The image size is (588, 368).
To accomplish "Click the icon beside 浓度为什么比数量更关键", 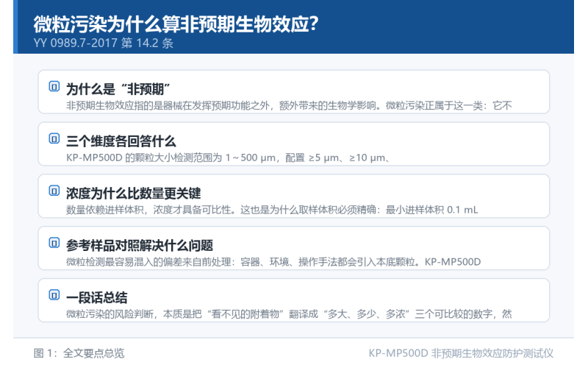I will pyautogui.click(x=54, y=191).
